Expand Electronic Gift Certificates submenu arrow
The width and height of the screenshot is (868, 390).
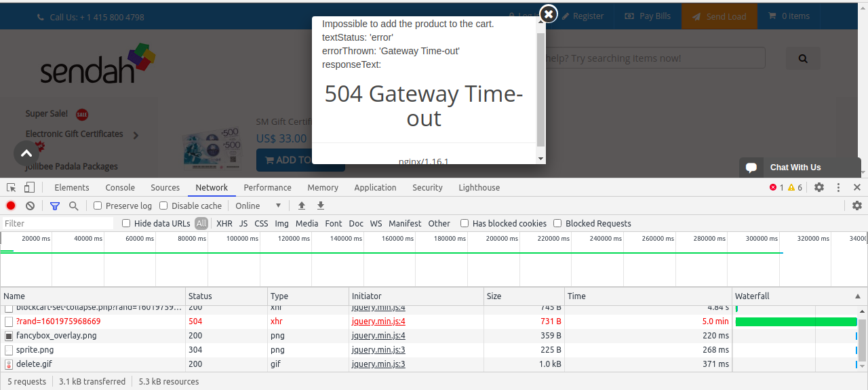point(136,135)
